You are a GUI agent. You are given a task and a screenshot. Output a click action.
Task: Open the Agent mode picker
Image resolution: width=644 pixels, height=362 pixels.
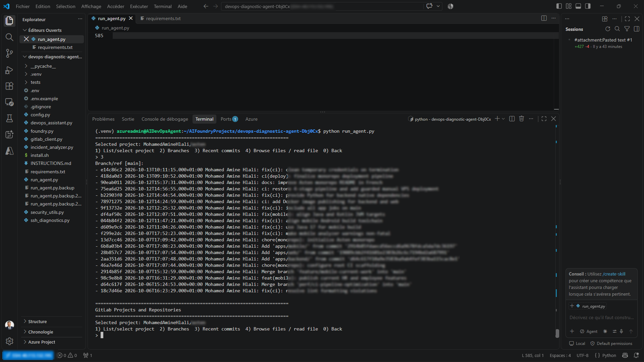point(589,331)
